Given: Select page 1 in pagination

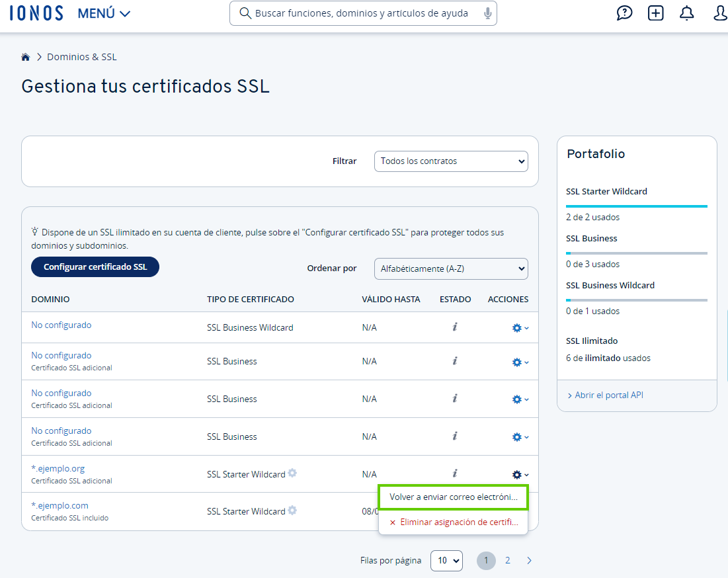Looking at the screenshot, I should pyautogui.click(x=486, y=560).
